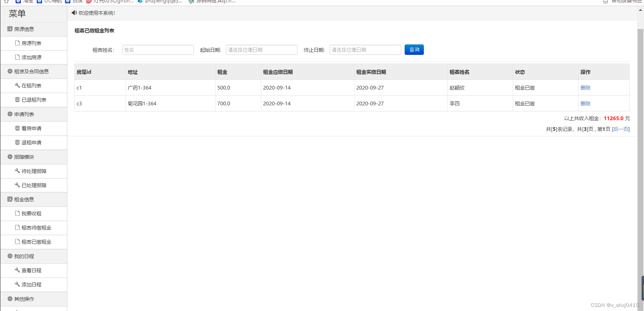
Task: Delete the c1 rent record
Action: pyautogui.click(x=585, y=88)
